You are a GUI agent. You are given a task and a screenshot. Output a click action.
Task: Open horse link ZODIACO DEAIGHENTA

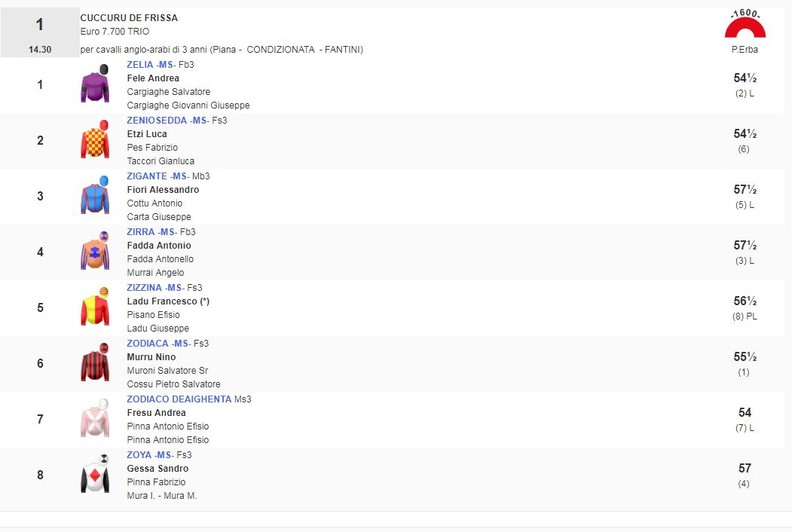point(179,399)
